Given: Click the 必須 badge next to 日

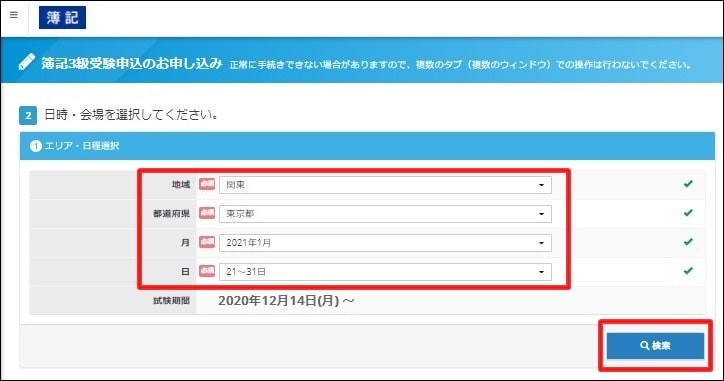Looking at the screenshot, I should pyautogui.click(x=207, y=271).
